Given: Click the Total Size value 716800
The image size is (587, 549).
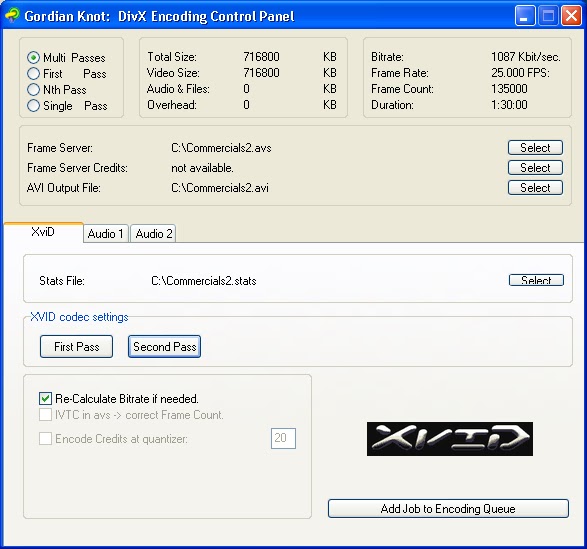Looking at the screenshot, I should [x=261, y=57].
